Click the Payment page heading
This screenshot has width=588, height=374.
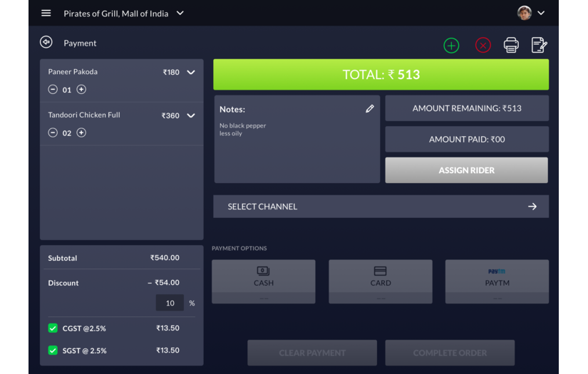(80, 43)
